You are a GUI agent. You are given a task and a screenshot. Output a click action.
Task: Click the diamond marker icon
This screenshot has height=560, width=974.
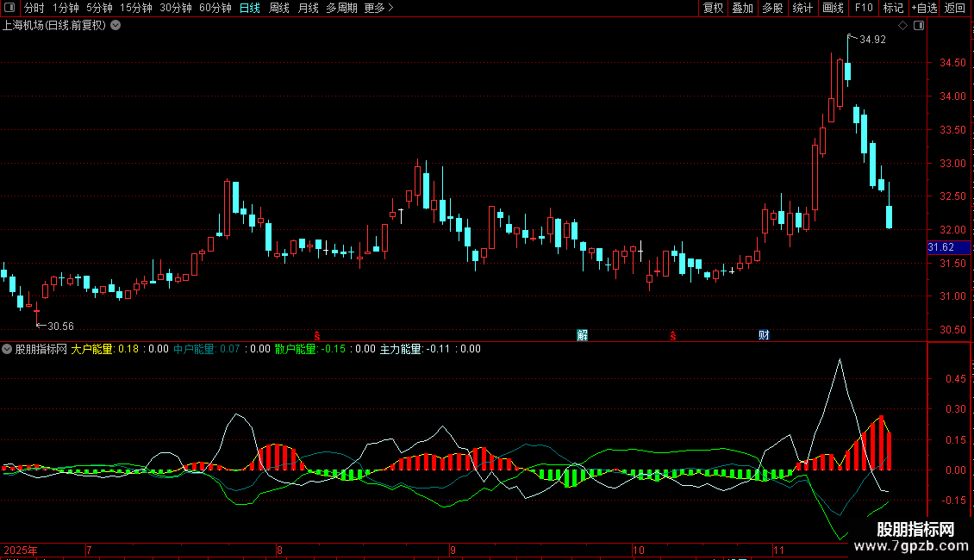pyautogui.click(x=903, y=26)
